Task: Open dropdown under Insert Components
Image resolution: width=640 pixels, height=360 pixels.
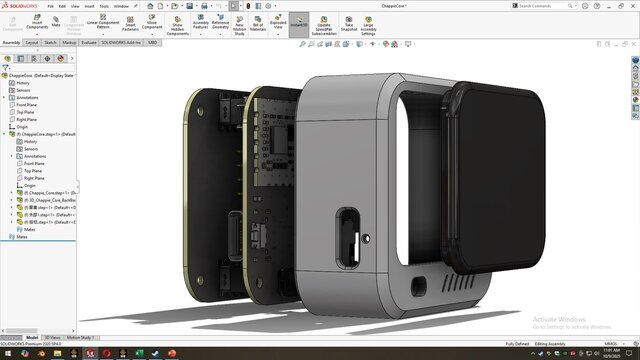Action: [37, 34]
